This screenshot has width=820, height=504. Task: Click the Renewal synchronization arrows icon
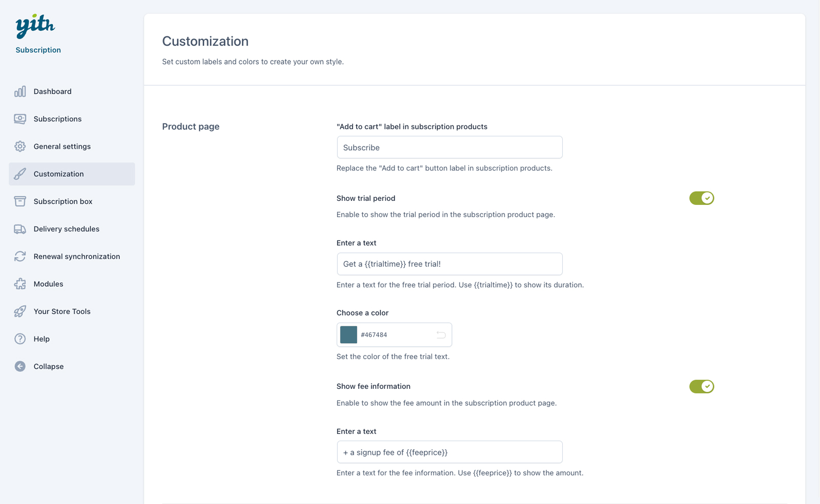[x=20, y=257]
